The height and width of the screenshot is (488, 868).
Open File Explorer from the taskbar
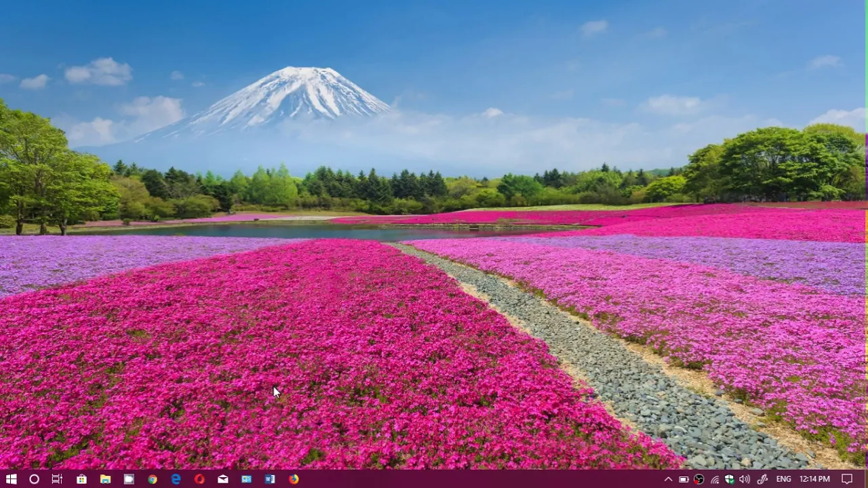(x=105, y=479)
